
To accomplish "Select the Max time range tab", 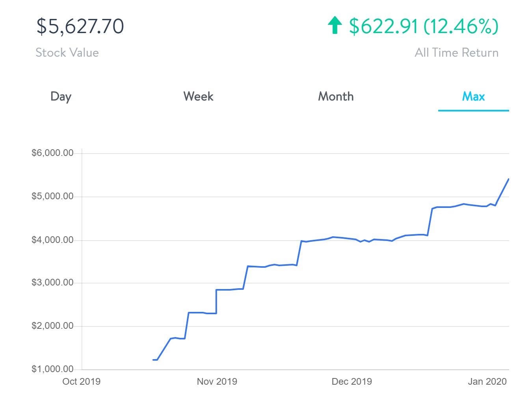I will pyautogui.click(x=473, y=97).
